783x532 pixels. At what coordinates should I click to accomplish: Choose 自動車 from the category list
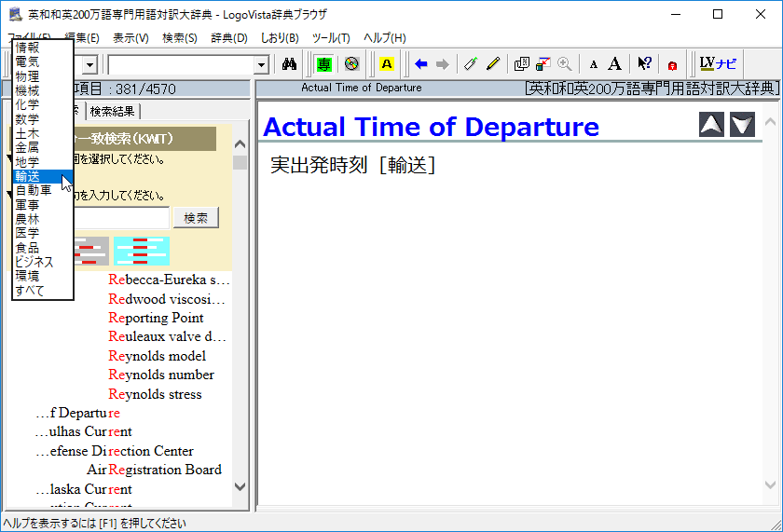coord(34,190)
